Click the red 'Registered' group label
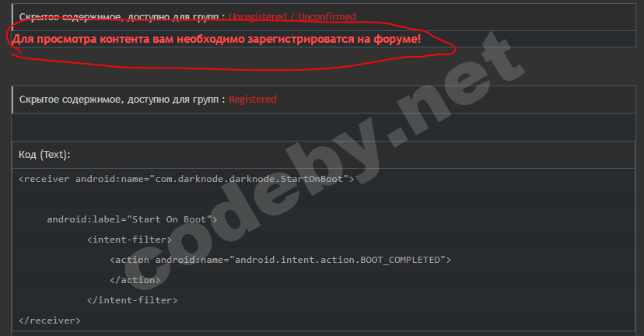The width and height of the screenshot is (644, 336). (253, 100)
